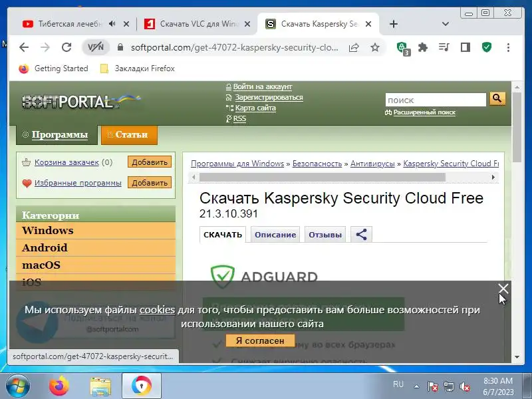Screen dimensions: 532x399
Task: Close the Скачать VLC tab
Action: click(x=247, y=24)
